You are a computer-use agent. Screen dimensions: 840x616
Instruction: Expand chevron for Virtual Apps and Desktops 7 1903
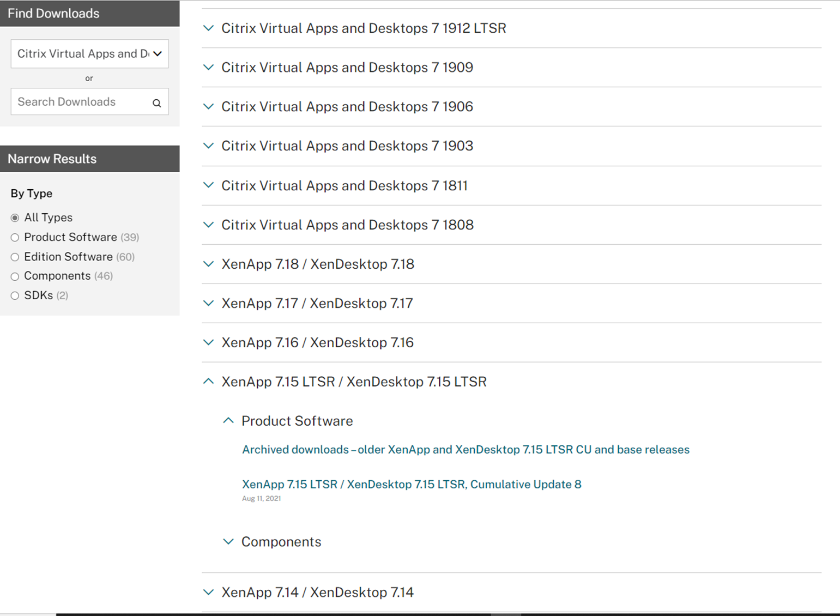(x=208, y=146)
